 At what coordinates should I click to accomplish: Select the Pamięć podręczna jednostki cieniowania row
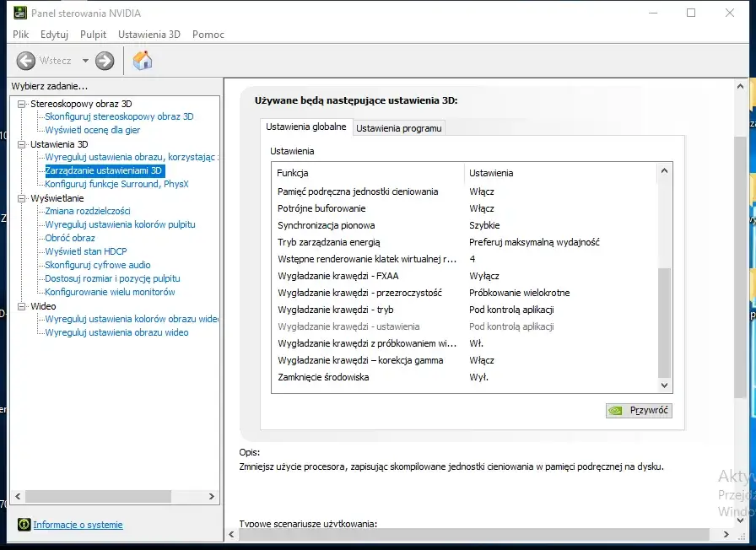point(464,191)
